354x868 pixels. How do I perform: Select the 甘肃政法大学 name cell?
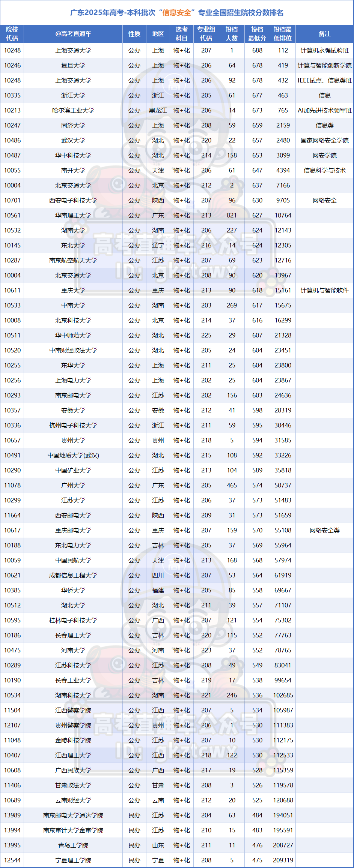(x=73, y=785)
